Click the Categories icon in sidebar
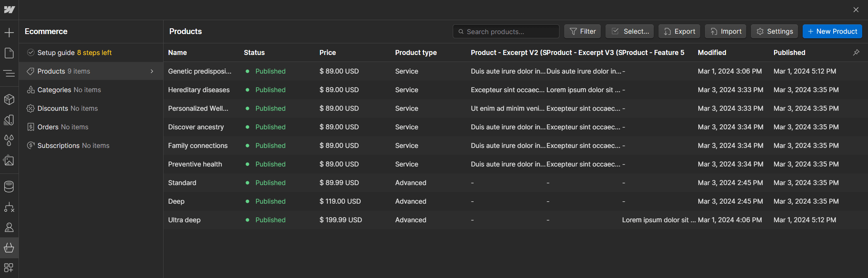 coord(31,90)
